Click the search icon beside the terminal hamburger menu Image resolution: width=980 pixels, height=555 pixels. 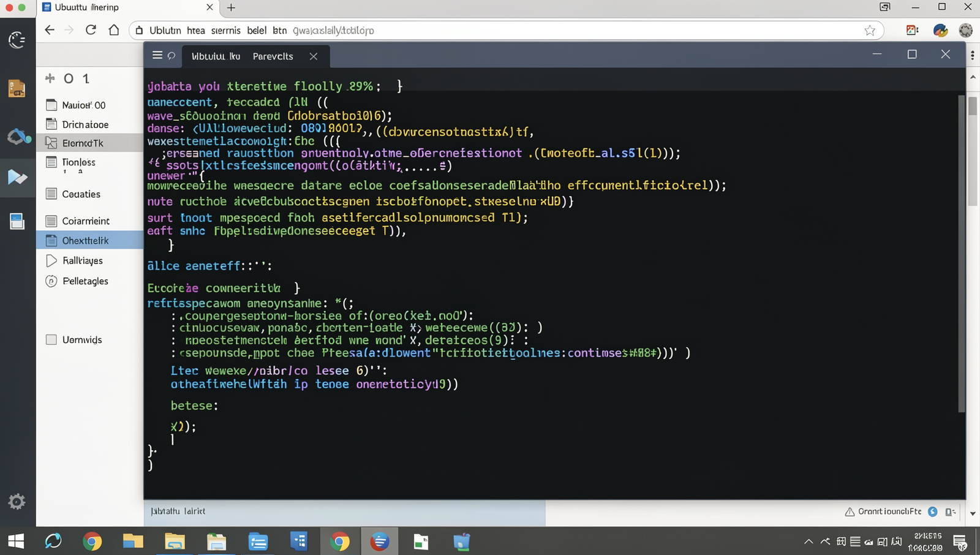171,56
